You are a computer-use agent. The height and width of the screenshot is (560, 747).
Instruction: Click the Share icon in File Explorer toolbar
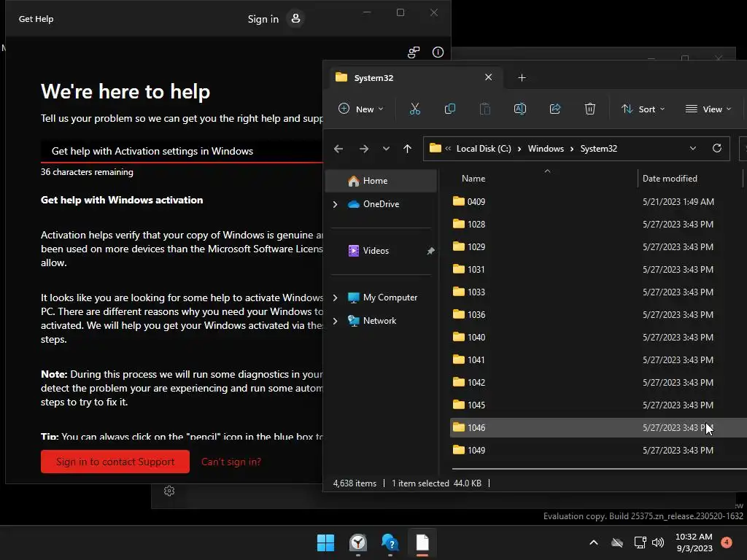pyautogui.click(x=555, y=109)
